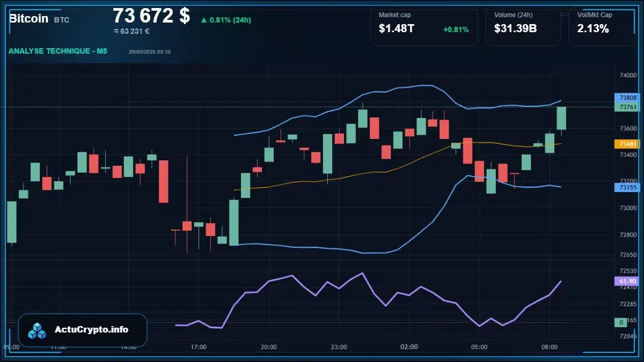Screen dimensions: 644x362
Task: Click the 73000 price axis label
Action: 628,208
